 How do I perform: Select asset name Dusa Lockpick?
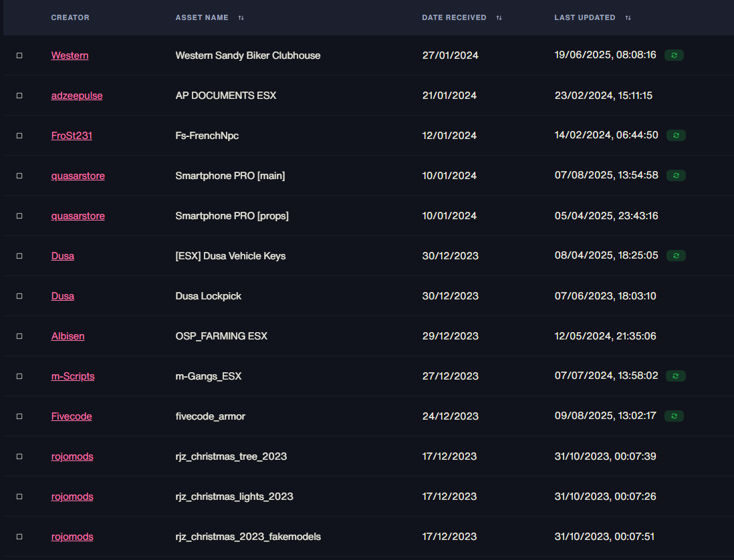coord(209,296)
